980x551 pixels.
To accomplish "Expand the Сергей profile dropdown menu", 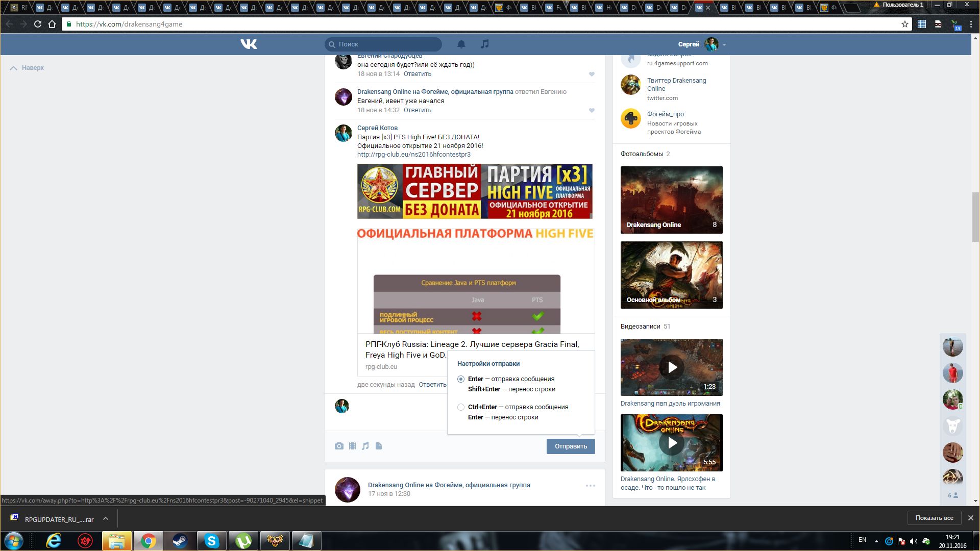I will click(x=724, y=45).
